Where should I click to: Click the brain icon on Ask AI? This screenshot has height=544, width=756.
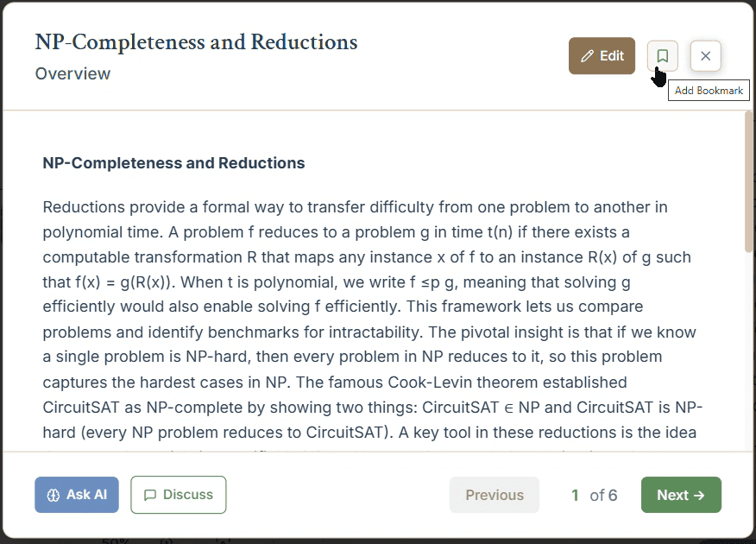(53, 495)
